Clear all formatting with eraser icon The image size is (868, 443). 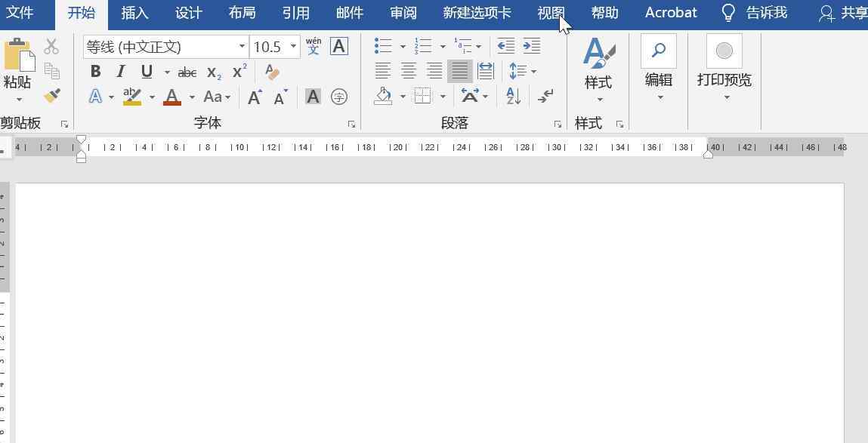272,72
